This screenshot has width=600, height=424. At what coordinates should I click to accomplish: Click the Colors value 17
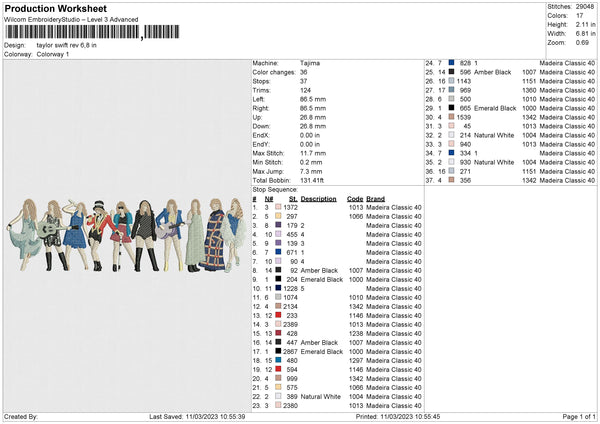pyautogui.click(x=579, y=16)
